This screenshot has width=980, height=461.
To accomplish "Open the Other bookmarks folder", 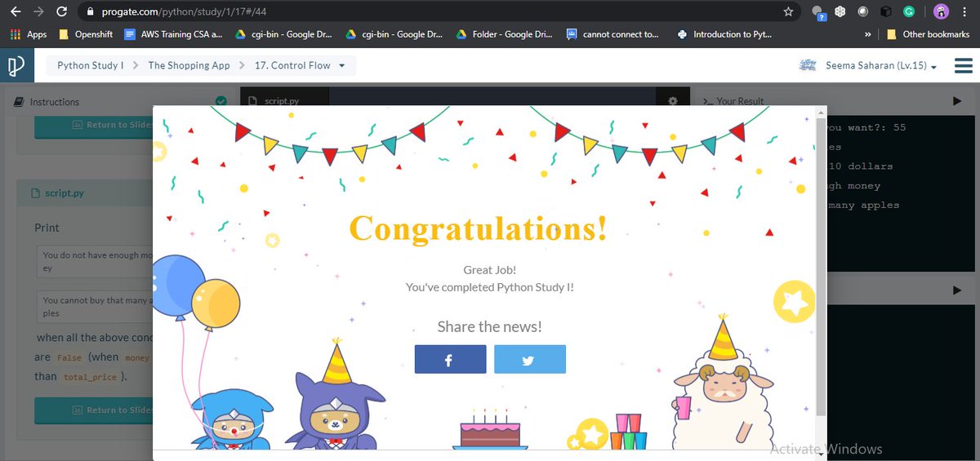I will 930,34.
